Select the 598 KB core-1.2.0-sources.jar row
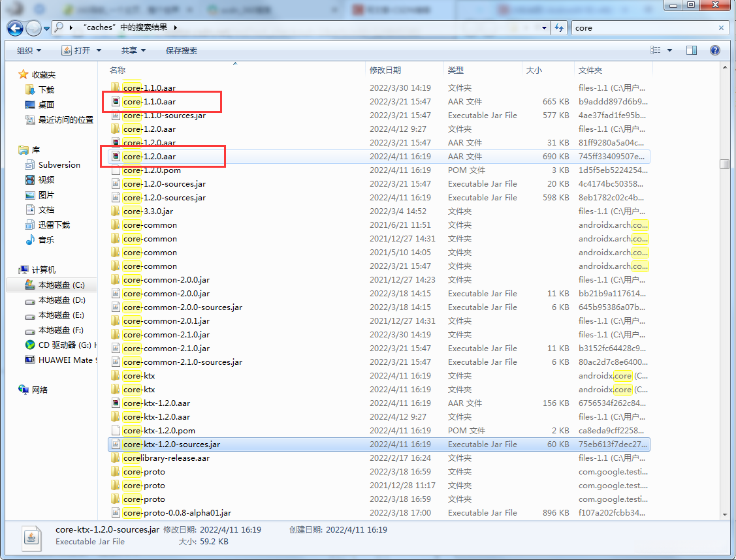736x560 pixels. coord(379,198)
